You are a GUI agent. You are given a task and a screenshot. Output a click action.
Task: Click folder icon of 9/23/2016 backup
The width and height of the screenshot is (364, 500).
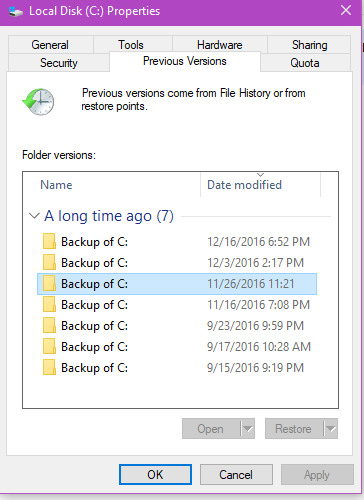(49, 325)
